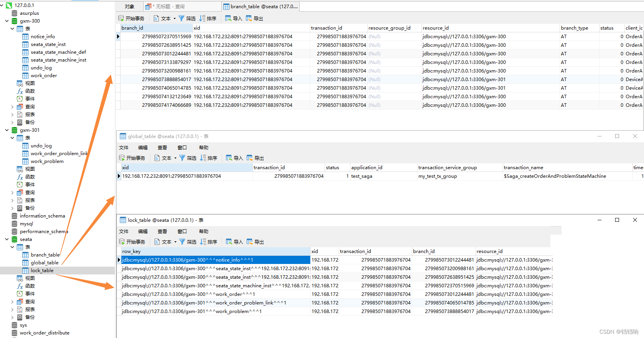The width and height of the screenshot is (644, 338).
Task: Switch to the 对象 tab
Action: [x=130, y=7]
